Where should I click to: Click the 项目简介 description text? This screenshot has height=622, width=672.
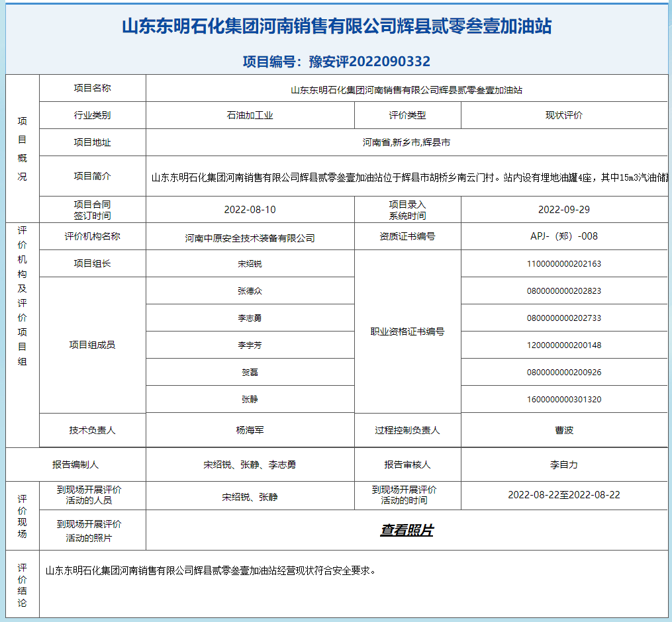(x=409, y=177)
